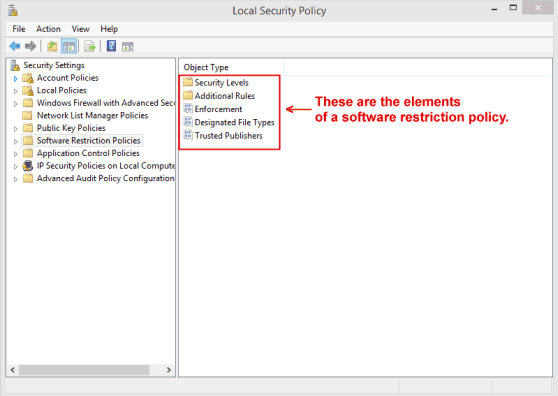The height and width of the screenshot is (396, 558).
Task: Click the Application Control Policies folder icon
Action: [28, 153]
